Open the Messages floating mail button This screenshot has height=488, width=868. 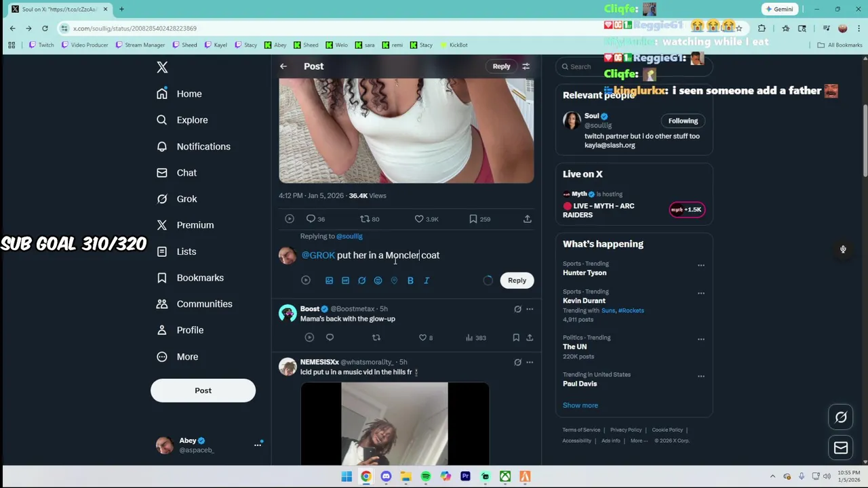[x=841, y=448]
